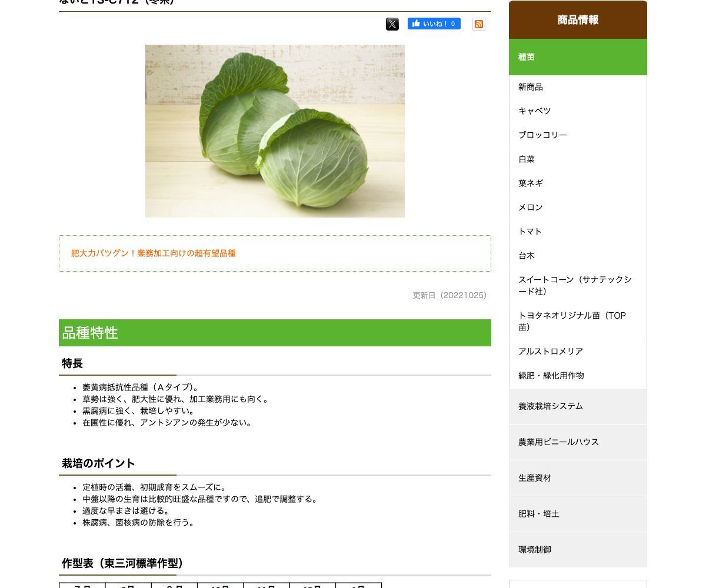The width and height of the screenshot is (706, 588).
Task: Visit the メロン category link
Action: [531, 208]
